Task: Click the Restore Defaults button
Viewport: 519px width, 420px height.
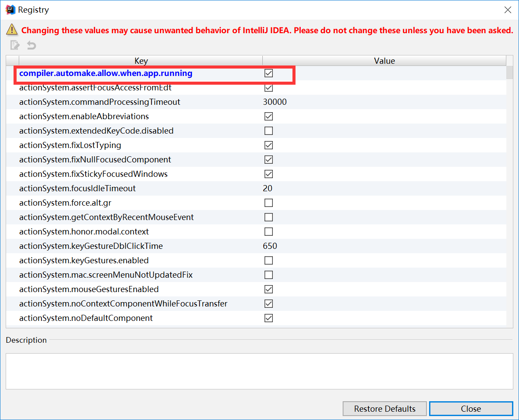Action: click(385, 409)
